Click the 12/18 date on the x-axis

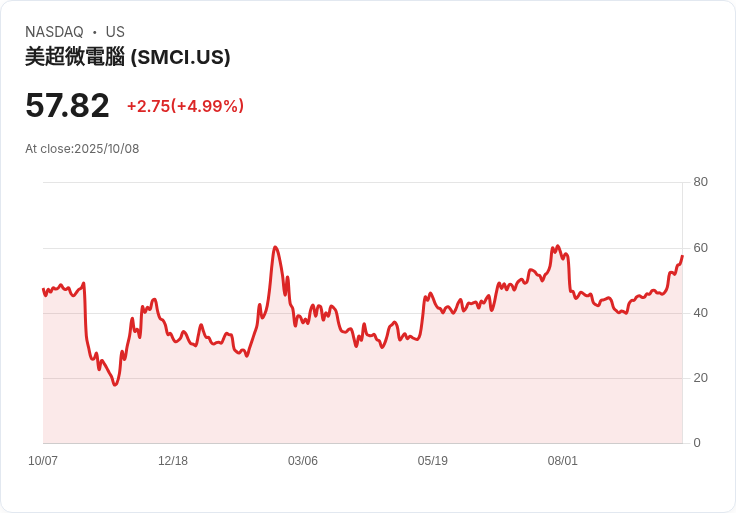tap(173, 461)
